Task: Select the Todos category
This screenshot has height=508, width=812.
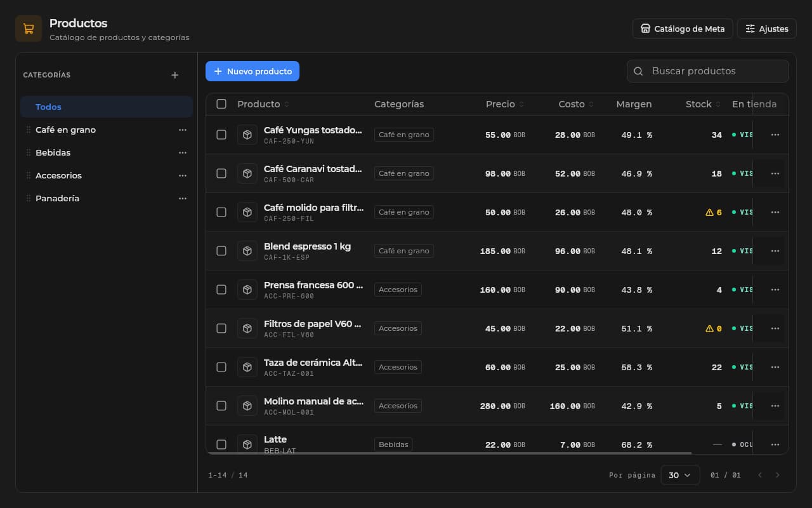Action: tap(107, 107)
